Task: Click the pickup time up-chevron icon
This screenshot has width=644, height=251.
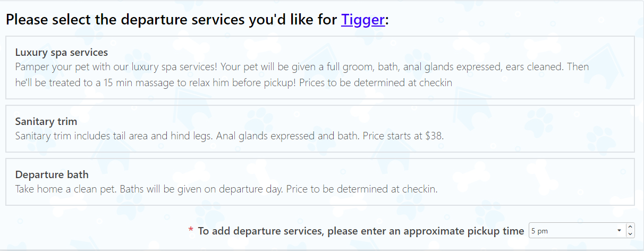Action: coord(630,227)
